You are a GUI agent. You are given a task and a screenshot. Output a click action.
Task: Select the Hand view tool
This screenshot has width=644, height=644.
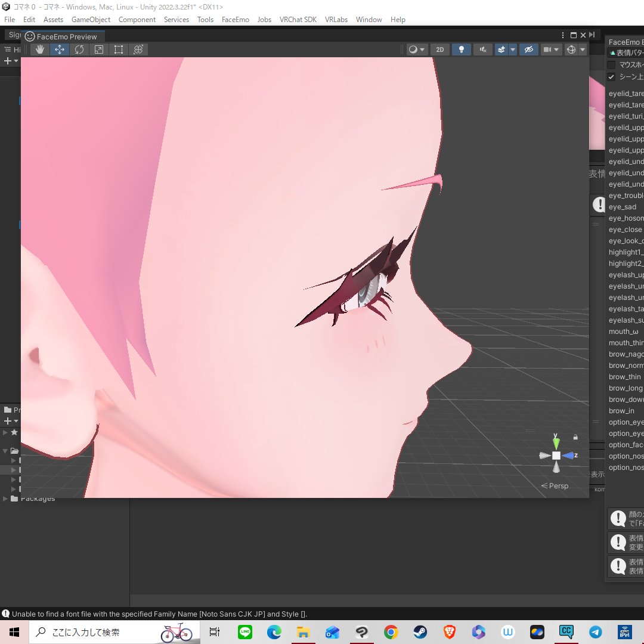[40, 49]
